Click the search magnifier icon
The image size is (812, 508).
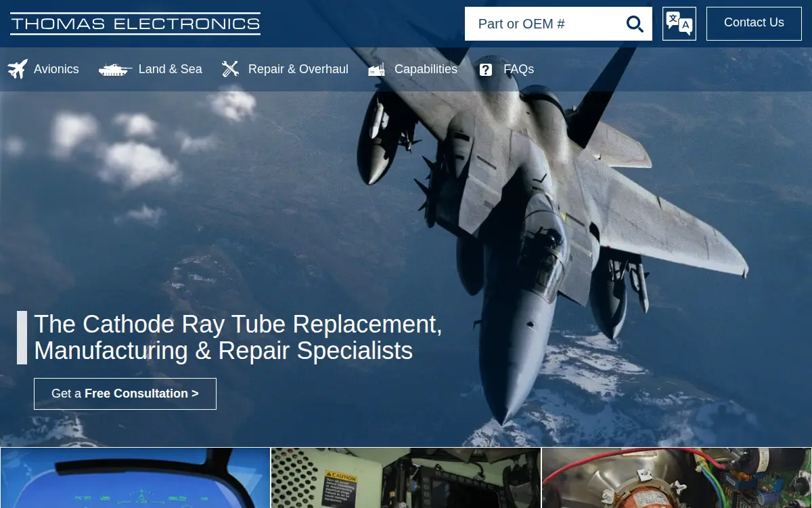click(x=635, y=24)
